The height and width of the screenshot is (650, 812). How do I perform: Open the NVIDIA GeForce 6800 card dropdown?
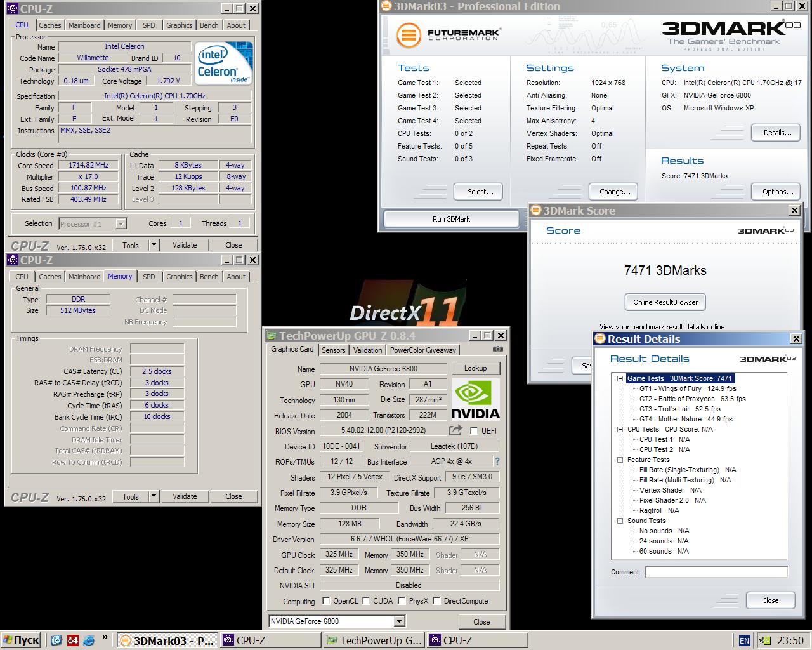click(399, 621)
